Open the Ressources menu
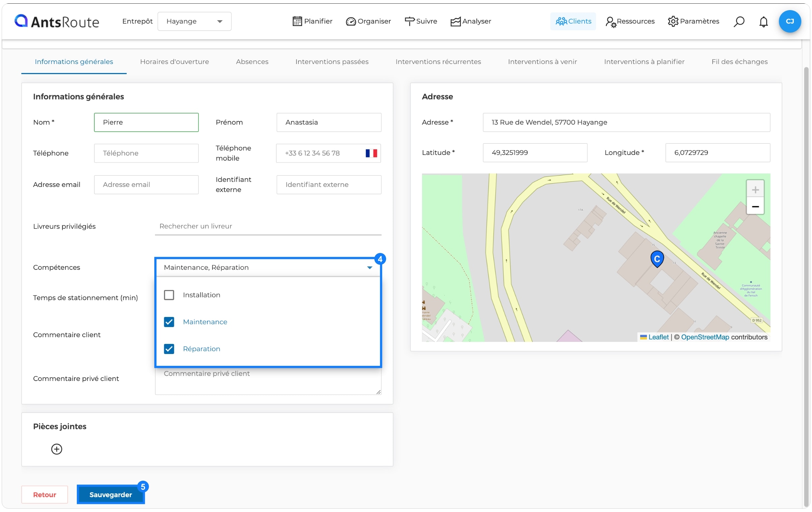 click(x=630, y=21)
